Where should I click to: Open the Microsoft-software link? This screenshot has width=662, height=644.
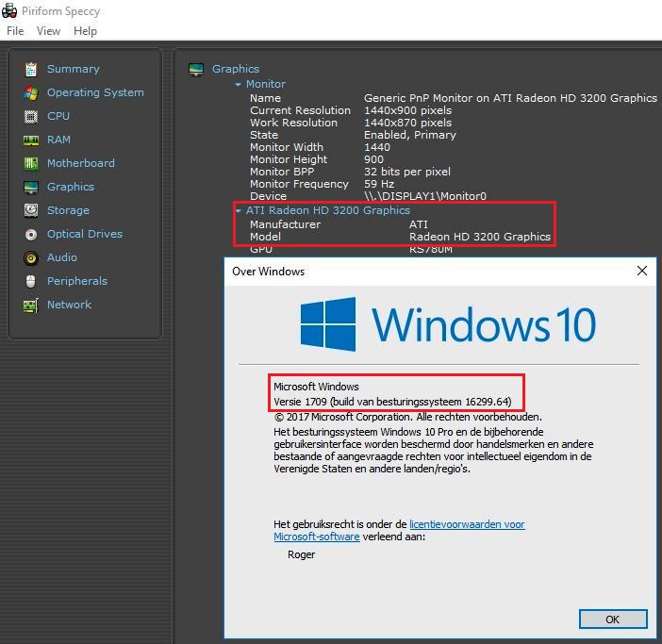[317, 537]
